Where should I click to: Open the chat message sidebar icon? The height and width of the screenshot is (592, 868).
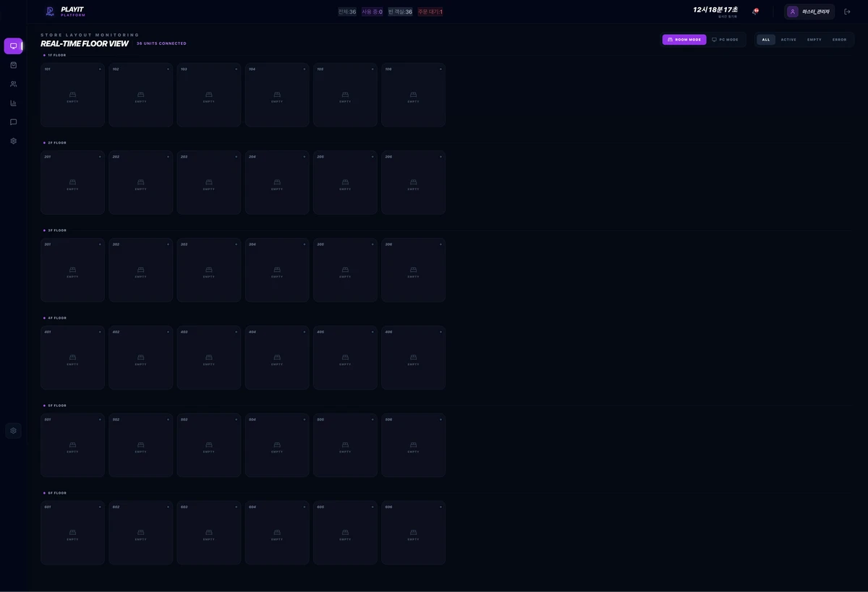(13, 122)
